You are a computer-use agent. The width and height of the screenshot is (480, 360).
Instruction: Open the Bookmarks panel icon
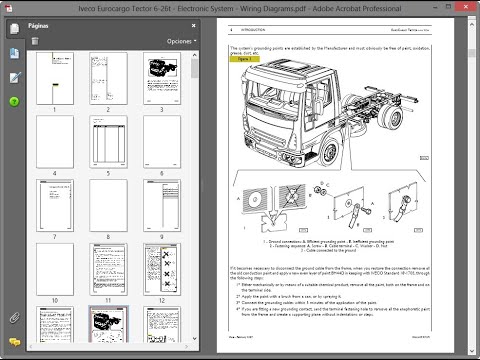click(x=14, y=53)
